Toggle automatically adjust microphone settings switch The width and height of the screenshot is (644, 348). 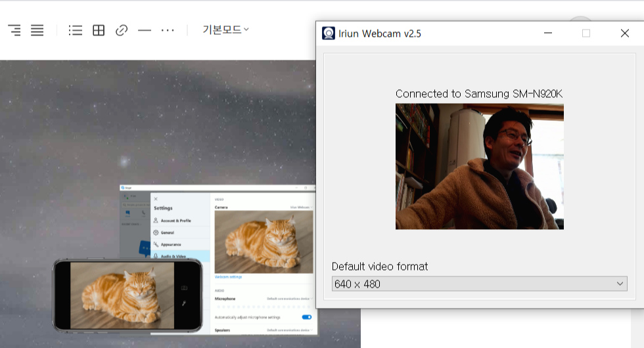pyautogui.click(x=307, y=317)
